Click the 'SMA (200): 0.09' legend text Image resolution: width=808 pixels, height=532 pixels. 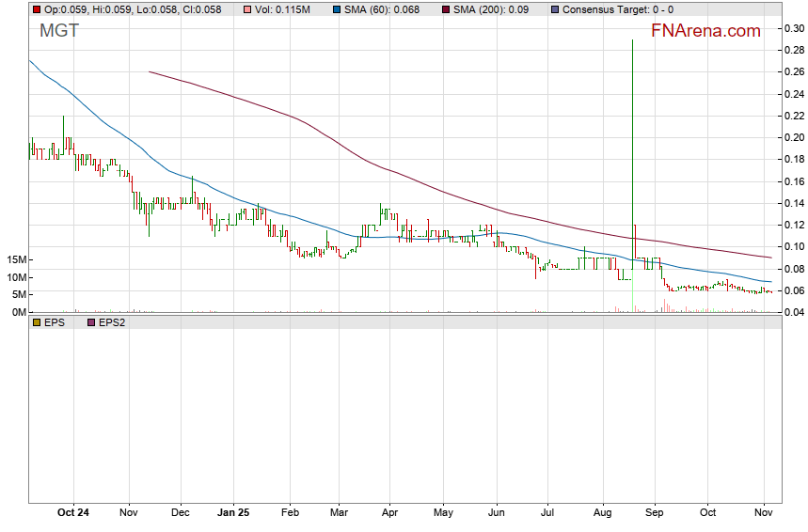tap(496, 9)
